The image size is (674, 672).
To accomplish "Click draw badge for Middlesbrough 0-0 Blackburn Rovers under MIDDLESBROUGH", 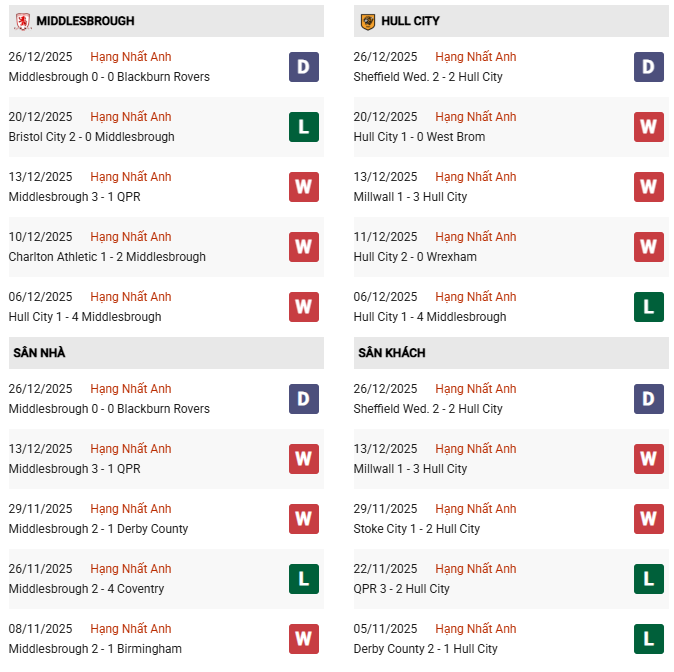I will pyautogui.click(x=304, y=67).
